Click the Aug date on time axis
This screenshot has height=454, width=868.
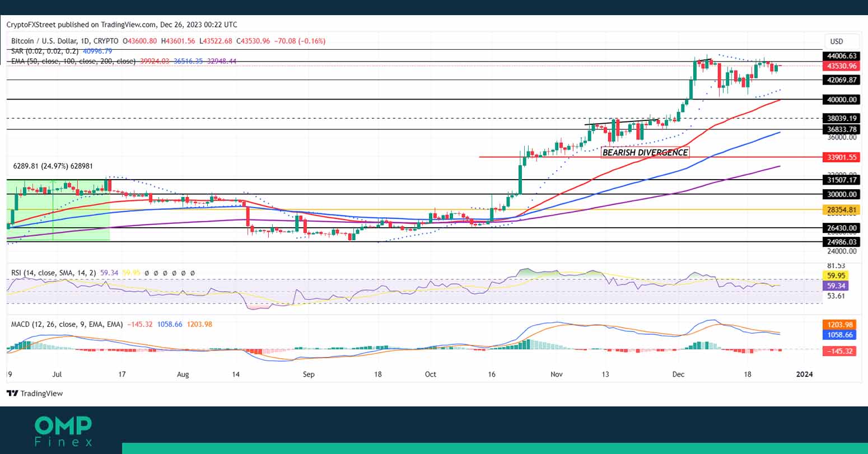(183, 374)
